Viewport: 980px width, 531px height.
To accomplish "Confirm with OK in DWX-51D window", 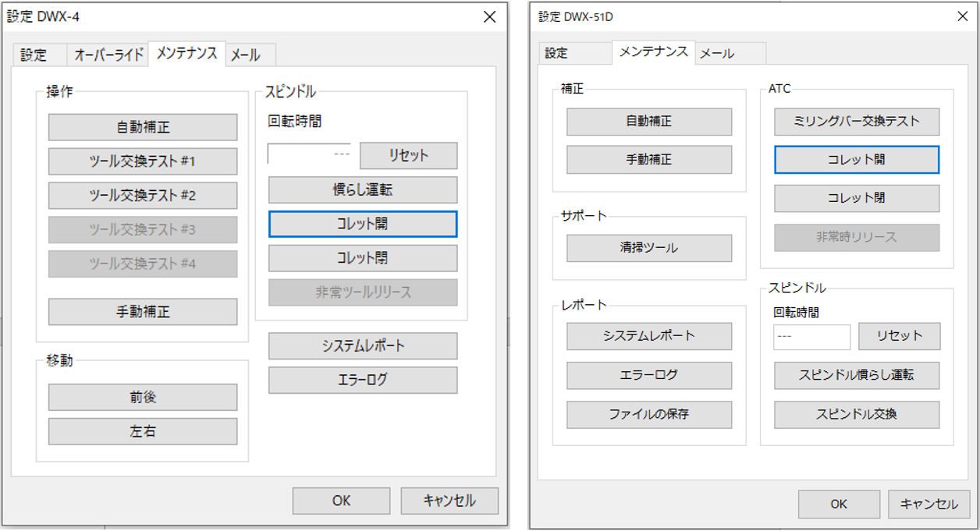I will [x=839, y=504].
